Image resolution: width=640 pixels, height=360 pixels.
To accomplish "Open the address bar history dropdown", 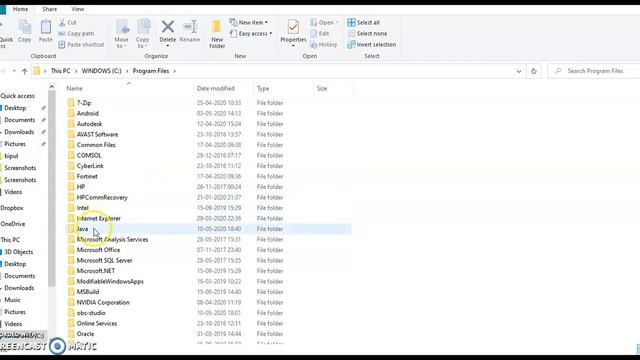I will tap(519, 71).
